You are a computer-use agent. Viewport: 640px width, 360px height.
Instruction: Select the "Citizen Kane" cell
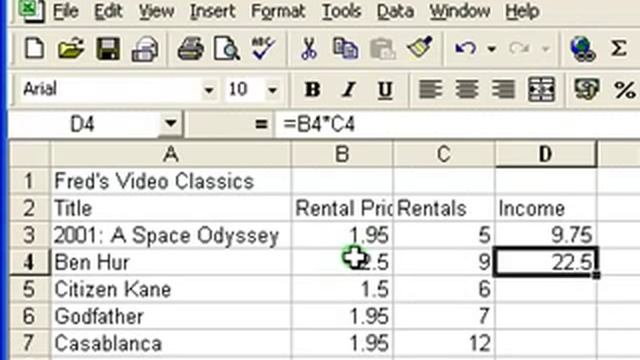click(171, 289)
